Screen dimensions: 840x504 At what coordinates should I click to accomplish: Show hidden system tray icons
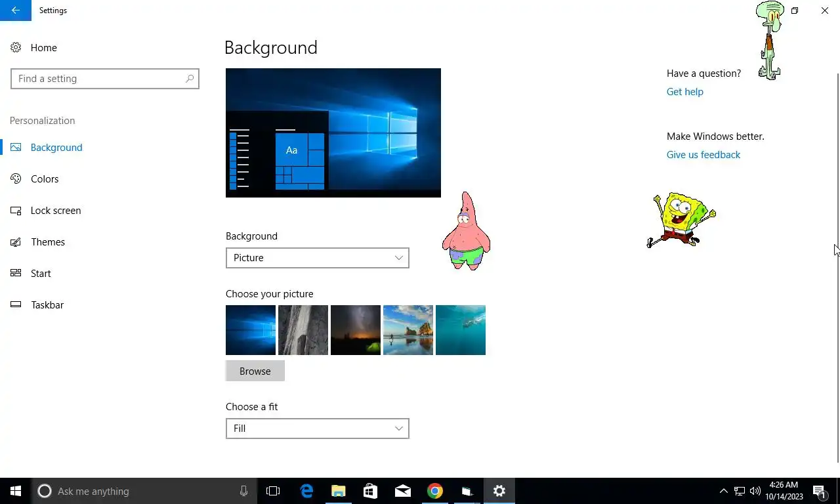tap(723, 491)
